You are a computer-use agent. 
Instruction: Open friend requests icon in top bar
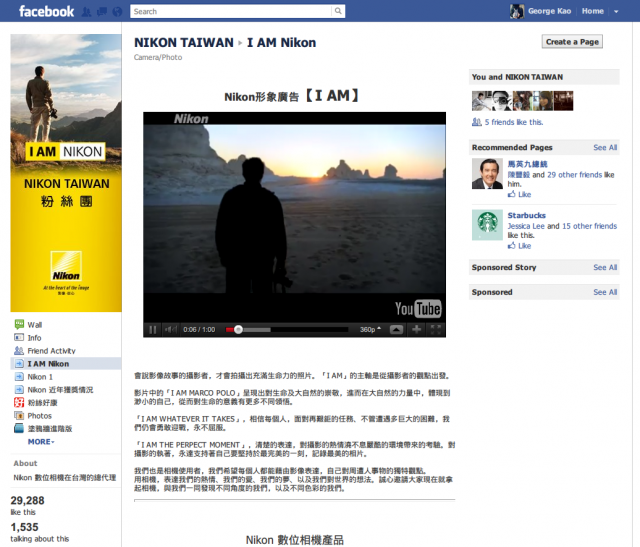pos(86,12)
